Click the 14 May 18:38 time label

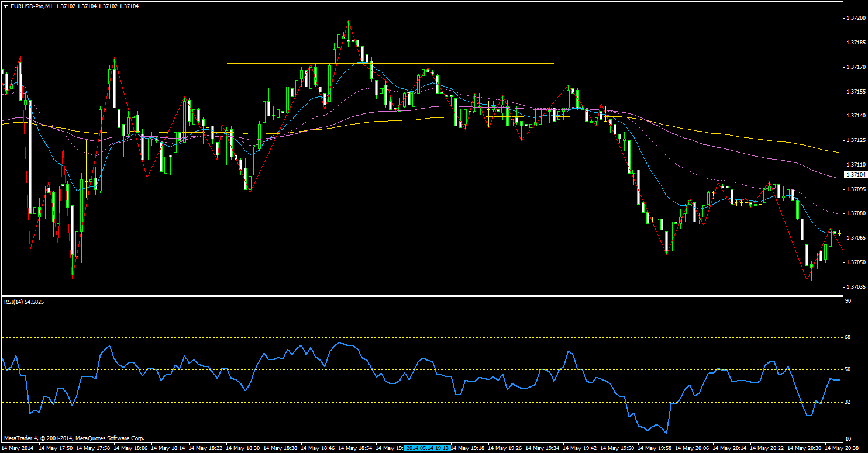tap(280, 448)
